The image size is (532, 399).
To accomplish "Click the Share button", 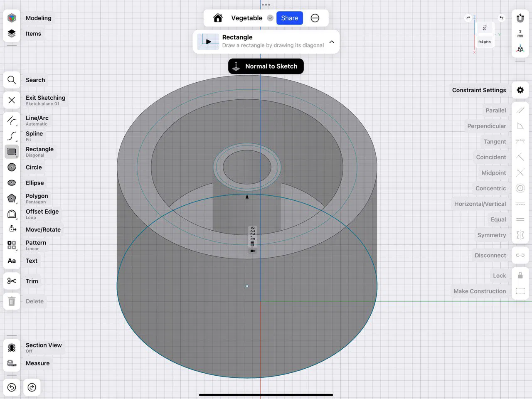I will tap(290, 18).
